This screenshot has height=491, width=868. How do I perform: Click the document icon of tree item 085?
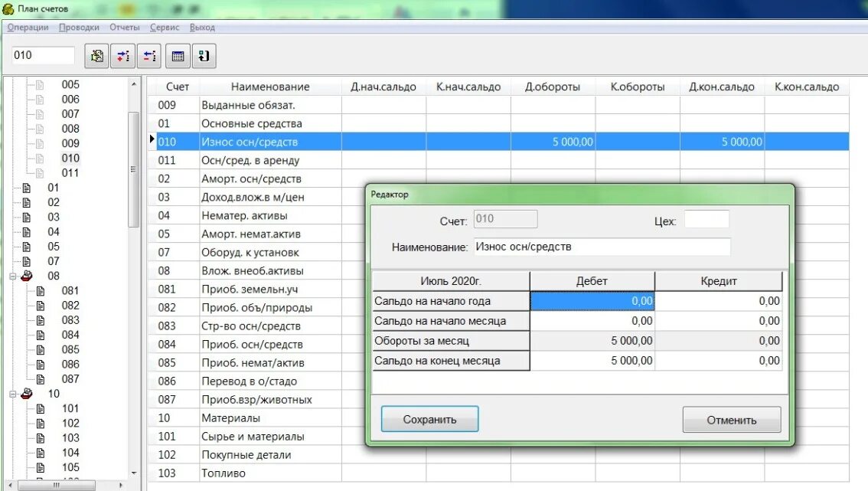pos(41,350)
